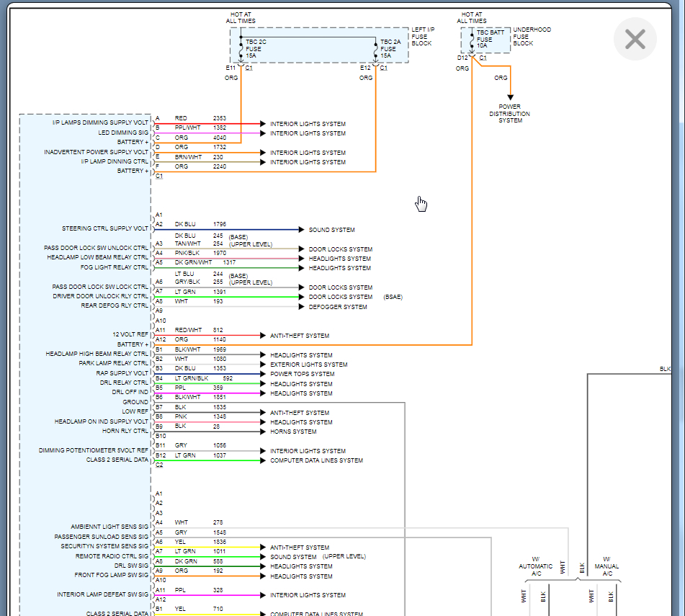This screenshot has height=616, width=685.
Task: Click the Horns System destination label
Action: [x=293, y=432]
